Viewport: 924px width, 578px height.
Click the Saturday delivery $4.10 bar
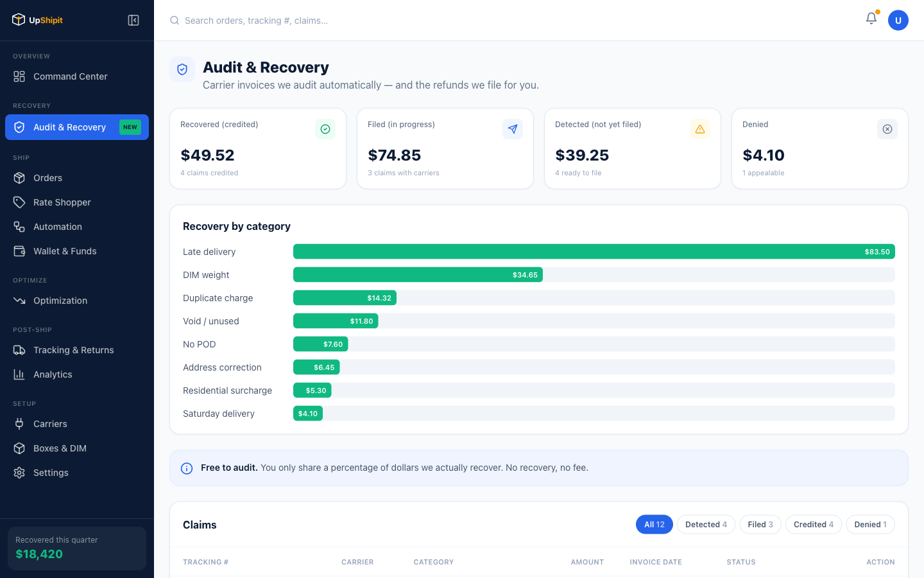308,414
